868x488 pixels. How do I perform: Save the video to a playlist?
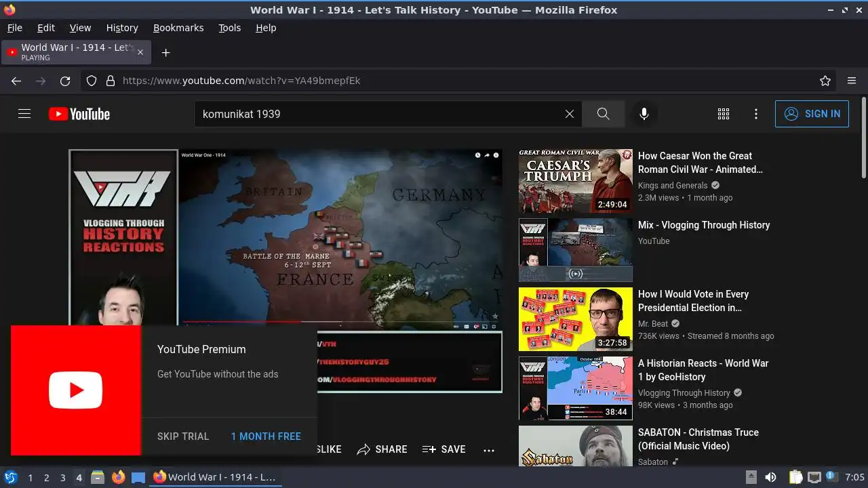tap(443, 449)
